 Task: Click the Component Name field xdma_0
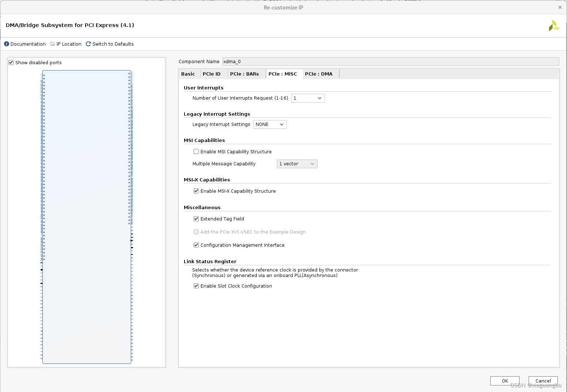(391, 61)
